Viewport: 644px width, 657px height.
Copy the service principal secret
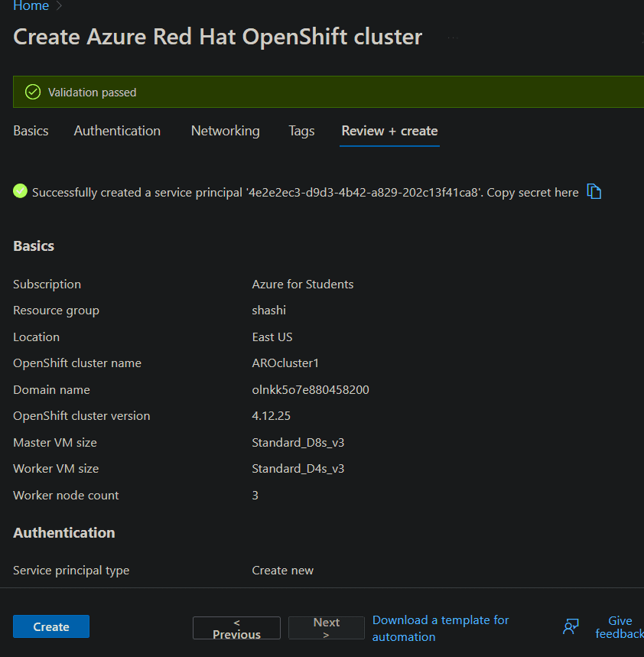[x=594, y=192]
